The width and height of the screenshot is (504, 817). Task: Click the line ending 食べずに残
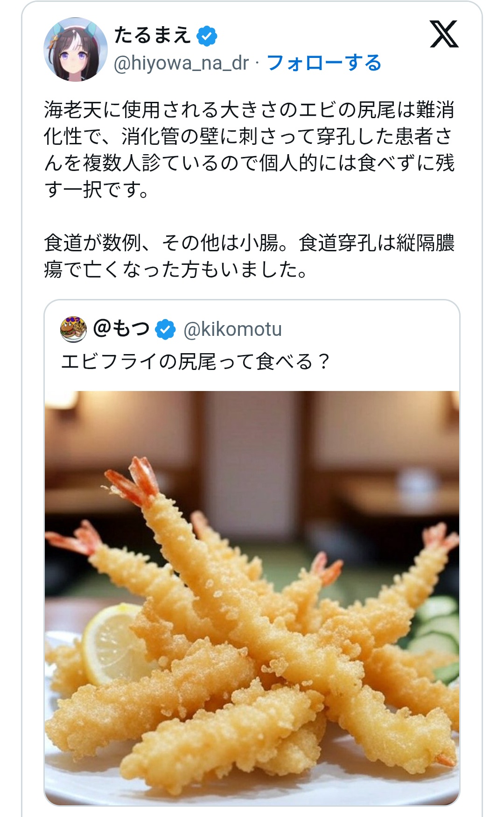coord(249,163)
